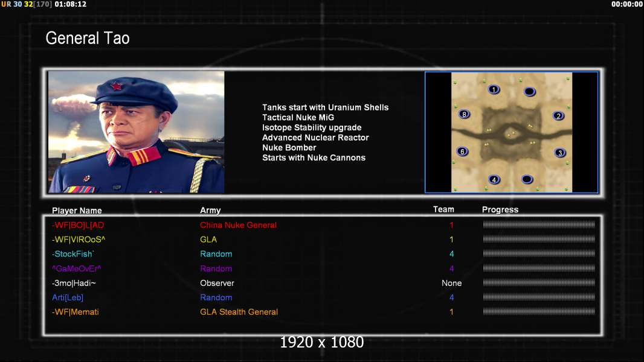Click progress bar of -WF|Memati

(x=539, y=311)
